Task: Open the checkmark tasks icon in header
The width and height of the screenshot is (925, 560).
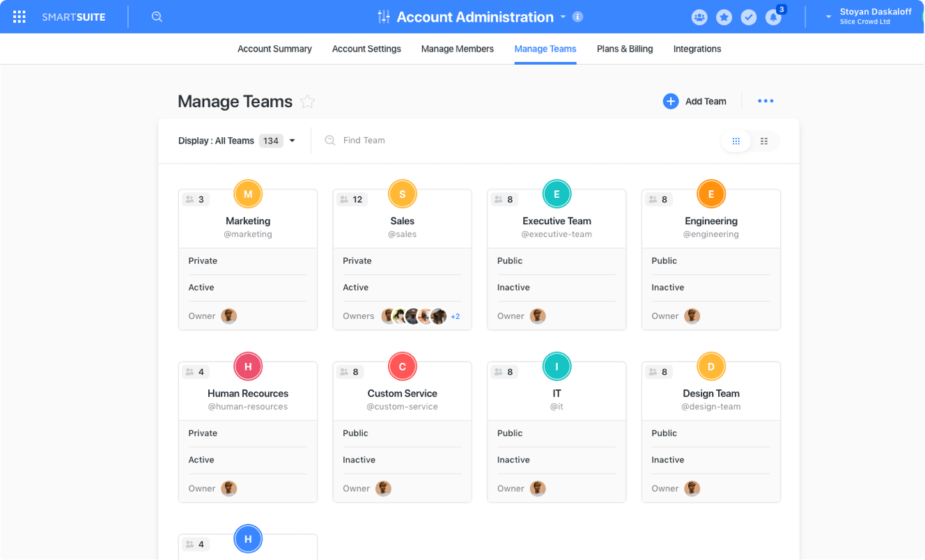Action: [749, 17]
